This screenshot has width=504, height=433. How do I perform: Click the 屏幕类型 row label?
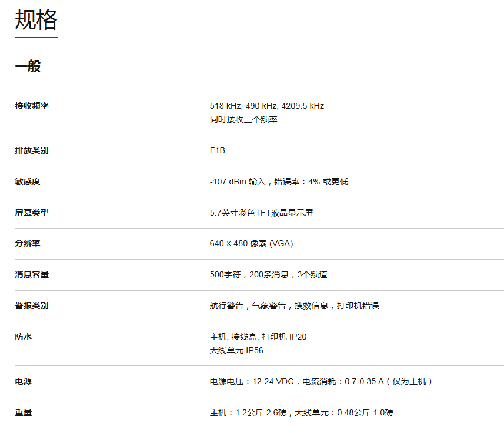click(x=32, y=213)
